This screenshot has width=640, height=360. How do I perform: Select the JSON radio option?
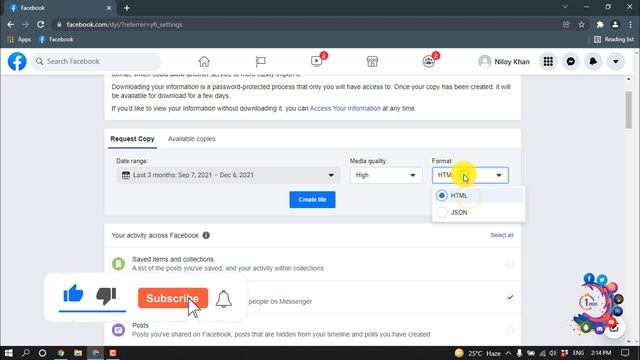pyautogui.click(x=441, y=212)
